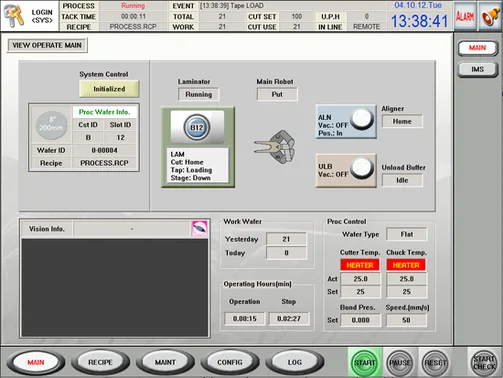The width and height of the screenshot is (503, 378).
Task: Click the 8 inch 200mm wafer graphic
Action: coord(51,125)
